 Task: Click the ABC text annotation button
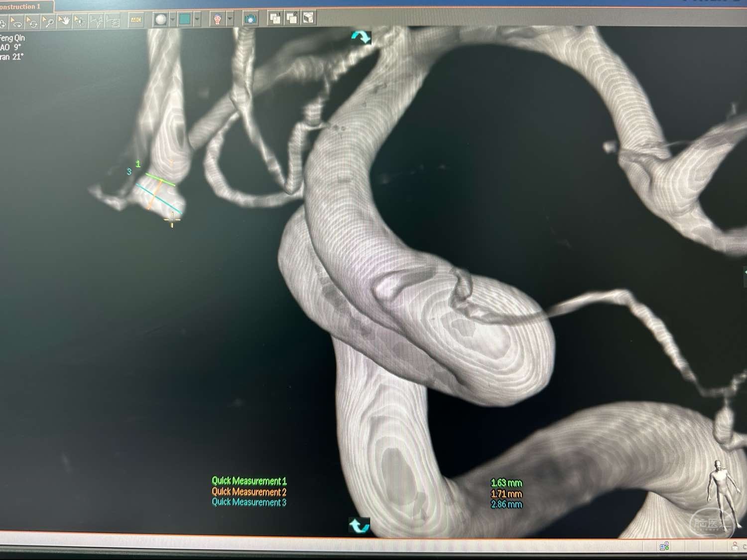(136, 20)
